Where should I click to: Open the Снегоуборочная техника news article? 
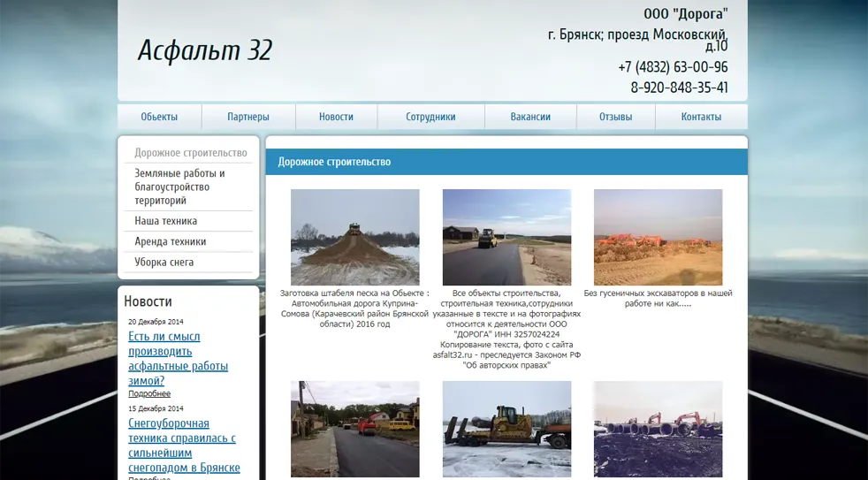coord(184,446)
